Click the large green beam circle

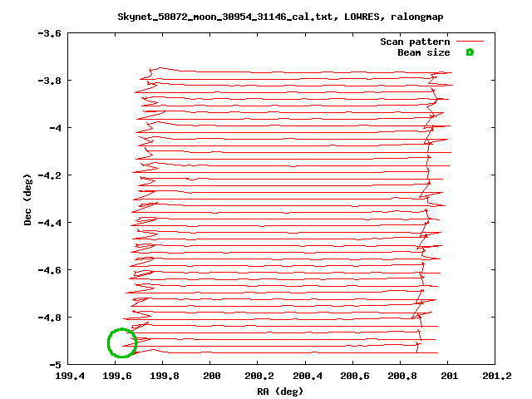pyautogui.click(x=122, y=342)
